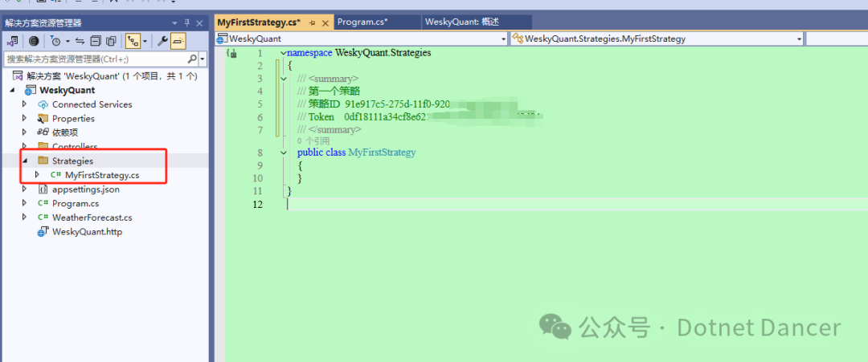Collapse the MyFirstStrategy class on line 8
The image size is (868, 362).
(x=284, y=153)
